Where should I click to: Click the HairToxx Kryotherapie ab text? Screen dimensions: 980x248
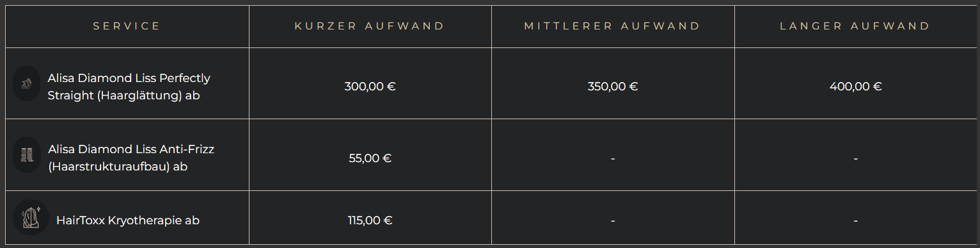128,220
